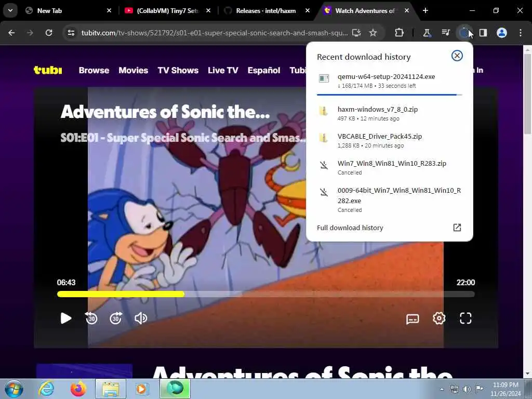Enter fullscreen video mode
The width and height of the screenshot is (532, 399).
click(x=465, y=318)
